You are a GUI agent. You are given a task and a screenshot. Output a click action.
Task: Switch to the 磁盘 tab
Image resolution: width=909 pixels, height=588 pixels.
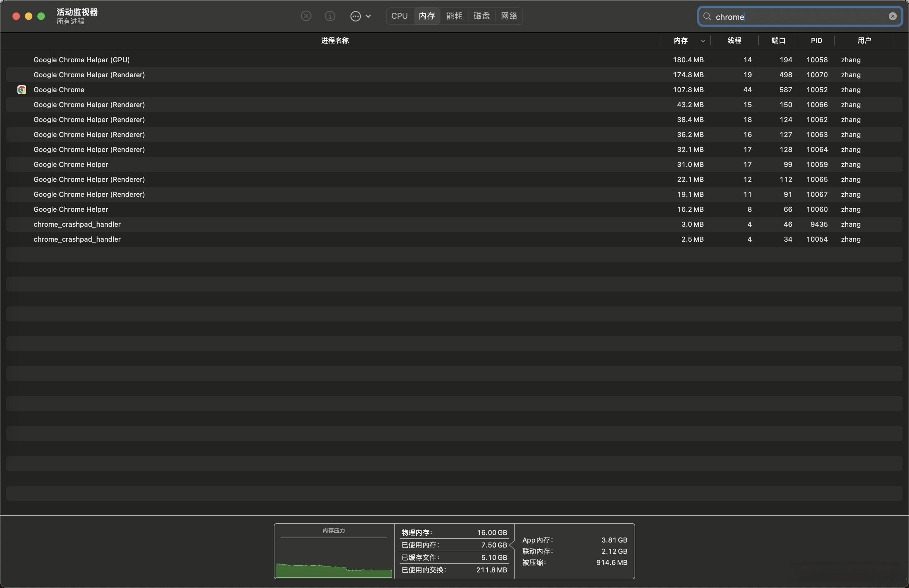(x=482, y=16)
